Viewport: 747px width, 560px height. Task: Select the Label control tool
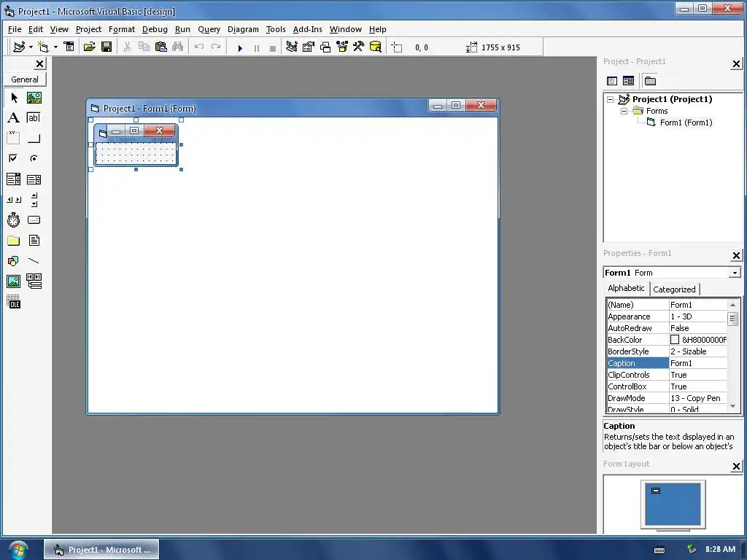tap(14, 117)
